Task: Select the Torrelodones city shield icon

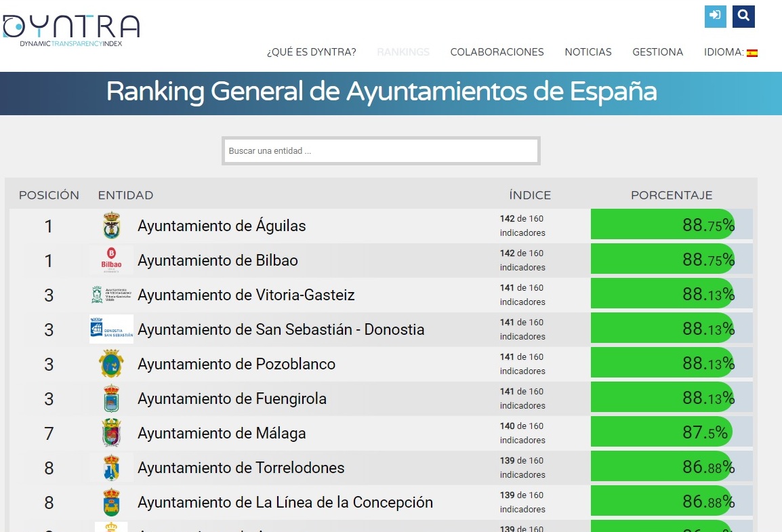Action: tap(111, 466)
